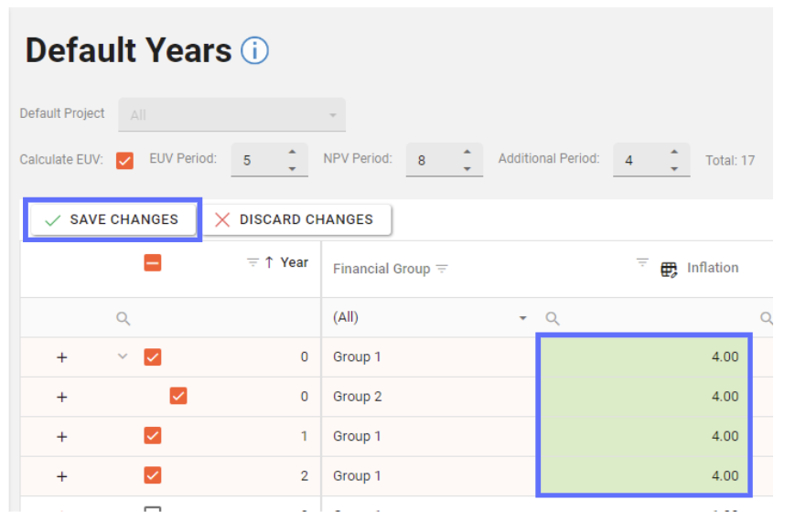
Task: Click the Inflation cell for Year 1
Action: click(x=643, y=436)
